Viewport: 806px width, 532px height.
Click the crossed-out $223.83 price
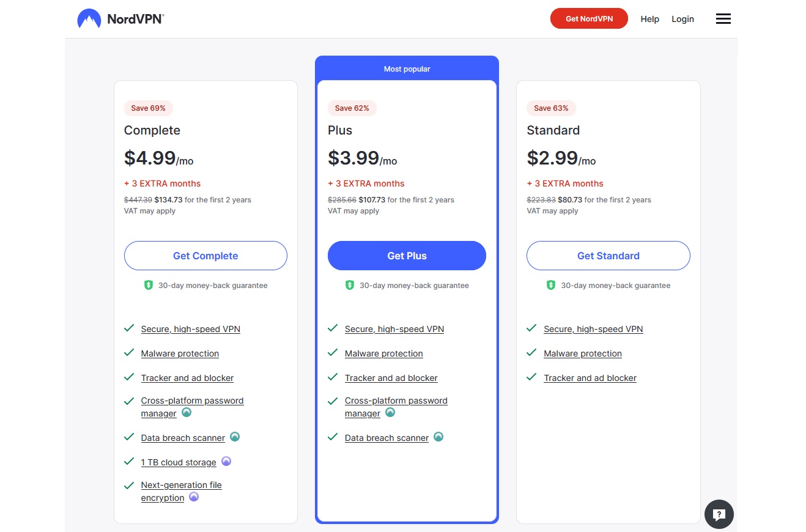541,200
